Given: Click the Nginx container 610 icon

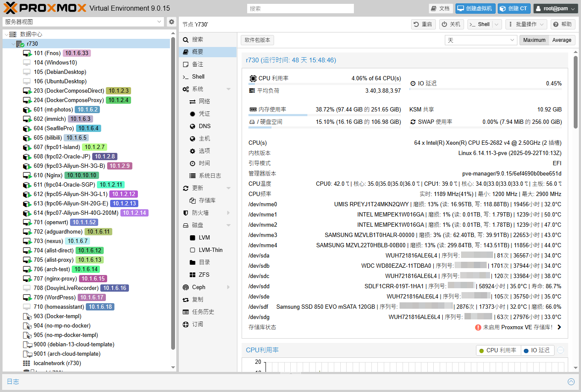Looking at the screenshot, I should click(27, 176).
